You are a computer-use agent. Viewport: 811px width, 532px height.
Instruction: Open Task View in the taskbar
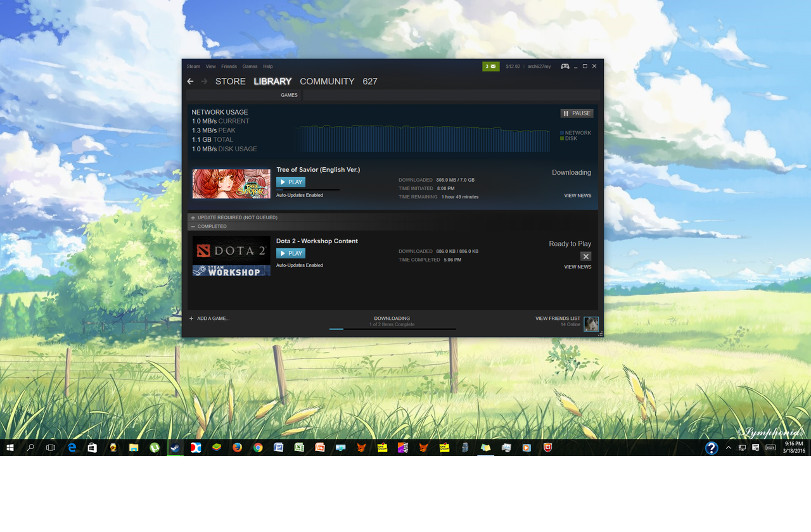tap(51, 447)
